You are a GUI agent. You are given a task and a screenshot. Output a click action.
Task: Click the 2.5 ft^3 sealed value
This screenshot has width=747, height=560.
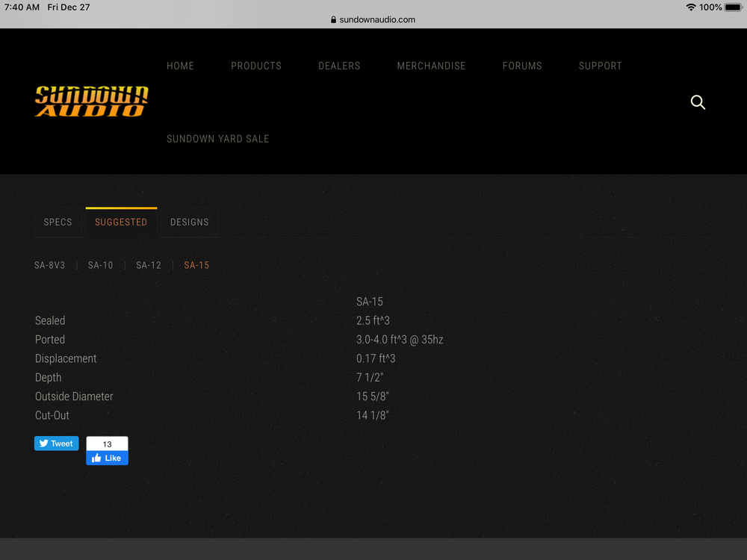click(373, 320)
